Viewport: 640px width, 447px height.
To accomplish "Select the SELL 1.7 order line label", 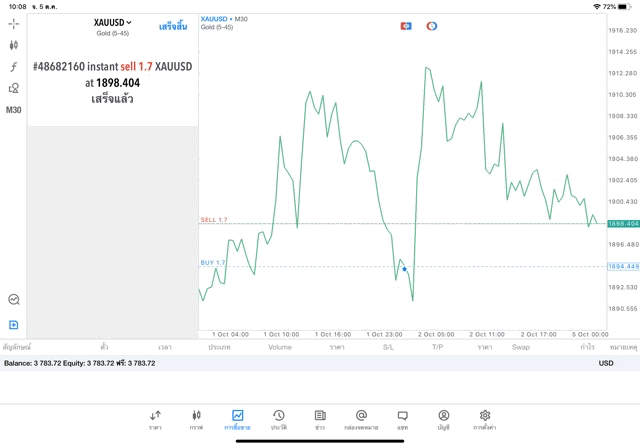I will 214,220.
